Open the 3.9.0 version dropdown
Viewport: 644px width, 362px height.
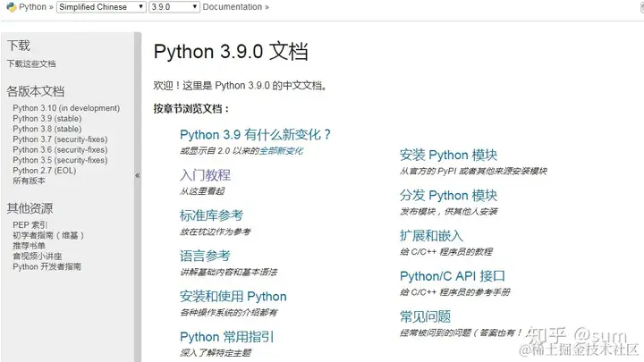tap(174, 7)
